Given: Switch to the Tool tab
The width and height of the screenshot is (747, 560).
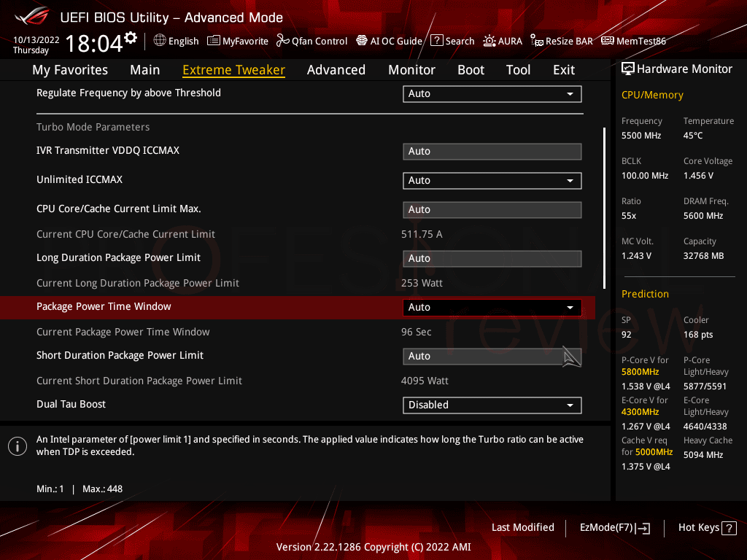Looking at the screenshot, I should pyautogui.click(x=519, y=70).
